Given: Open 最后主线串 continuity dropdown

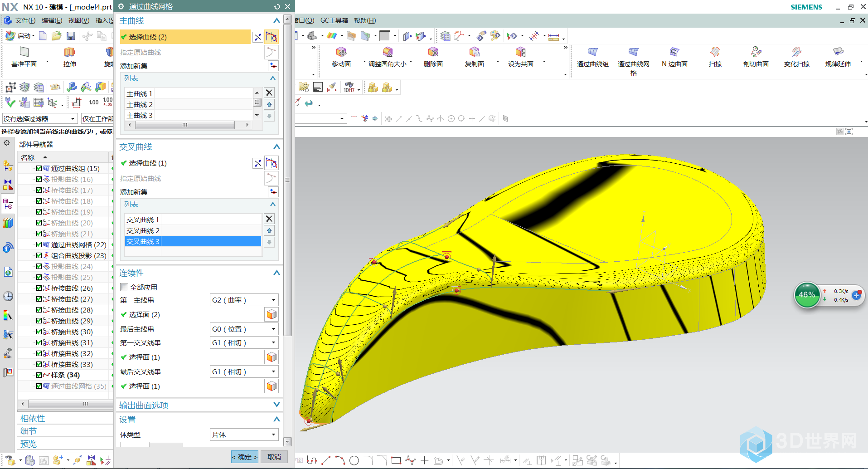Looking at the screenshot, I should [244, 329].
